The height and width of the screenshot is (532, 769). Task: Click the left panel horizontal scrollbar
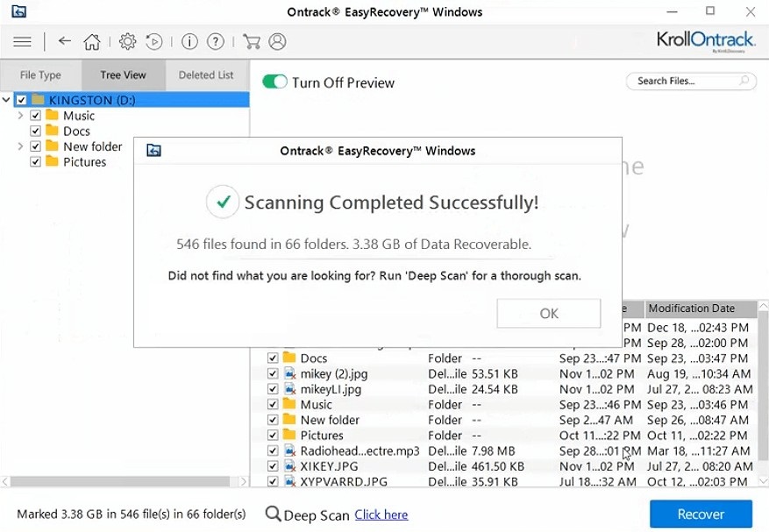(x=120, y=481)
